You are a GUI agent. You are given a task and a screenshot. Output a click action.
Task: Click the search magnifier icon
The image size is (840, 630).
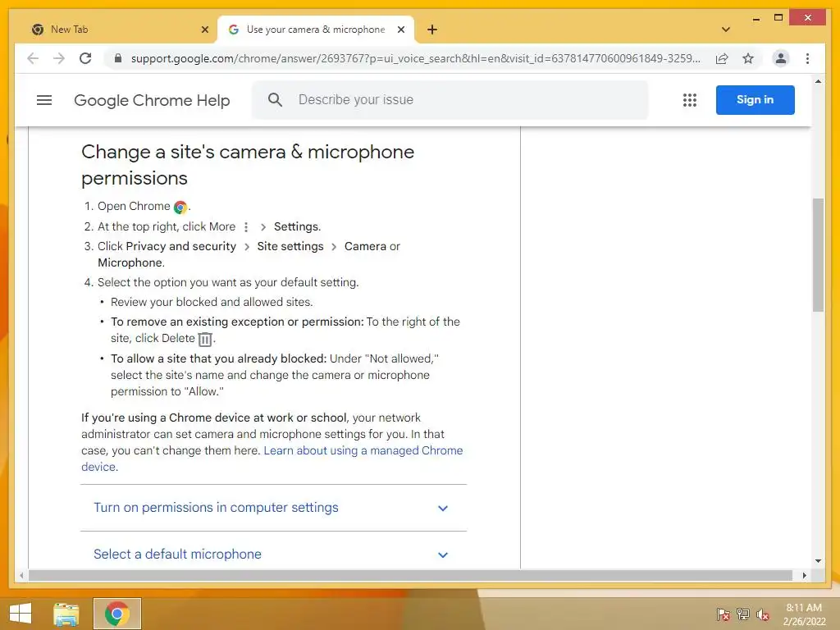(275, 99)
